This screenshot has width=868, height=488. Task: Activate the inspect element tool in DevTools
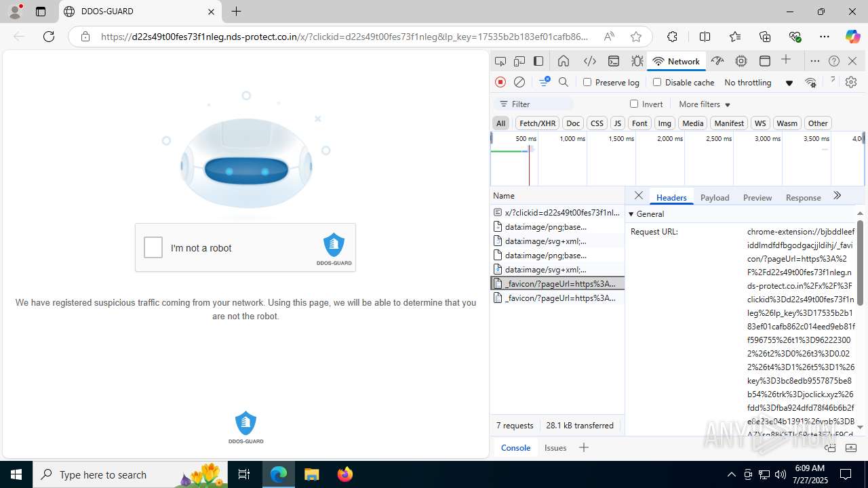pos(500,61)
